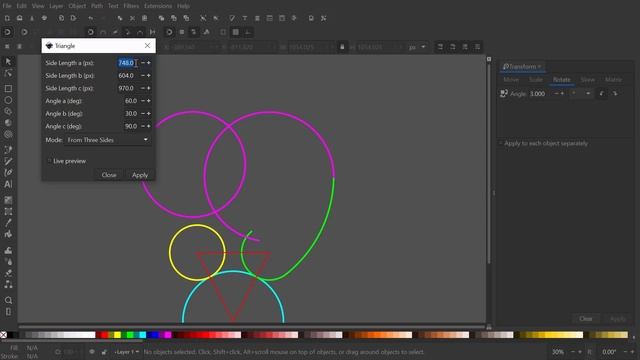Screen dimensions: 640x360
Task: Click the Save document icon
Action: [32, 18]
